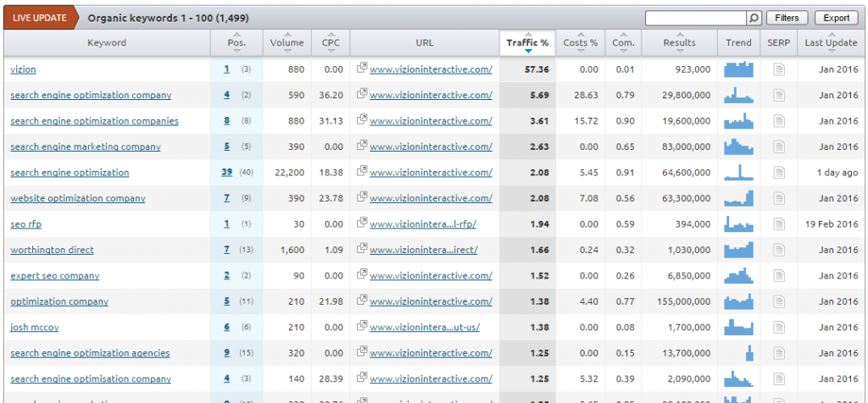868x403 pixels.
Task: Sort by CPC column header
Action: pyautogui.click(x=331, y=43)
